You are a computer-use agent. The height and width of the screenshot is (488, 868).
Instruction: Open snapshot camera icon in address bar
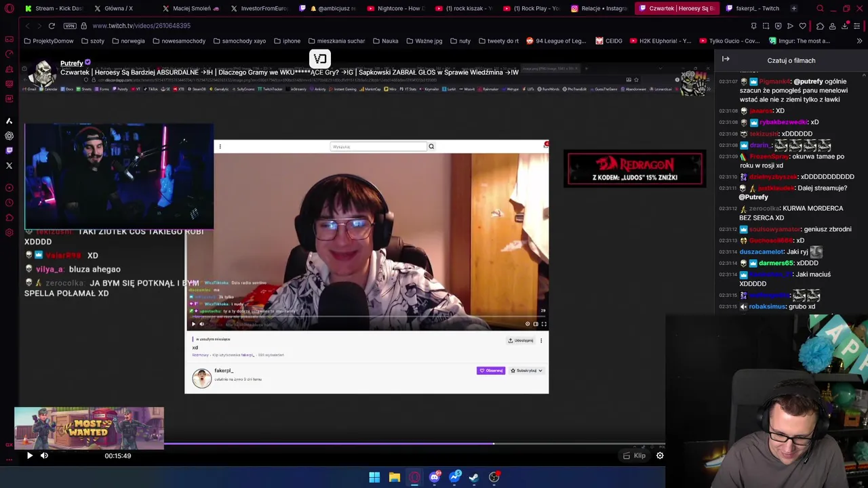point(766,26)
